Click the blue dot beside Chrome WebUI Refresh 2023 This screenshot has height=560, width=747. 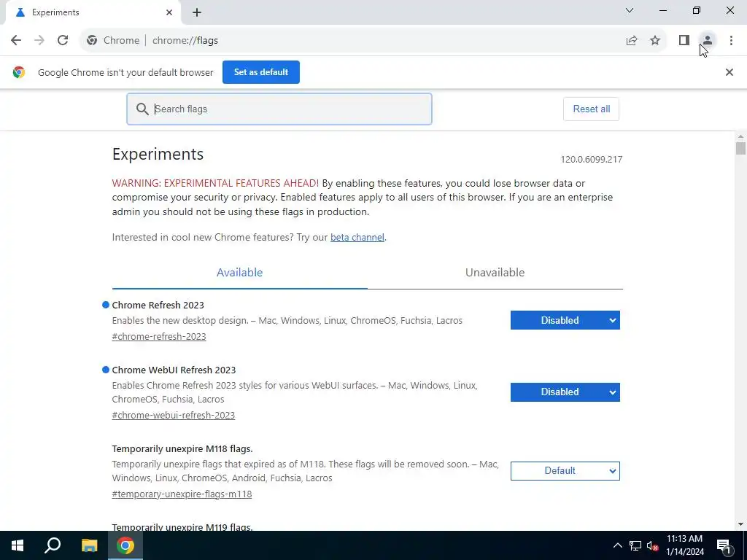106,370
